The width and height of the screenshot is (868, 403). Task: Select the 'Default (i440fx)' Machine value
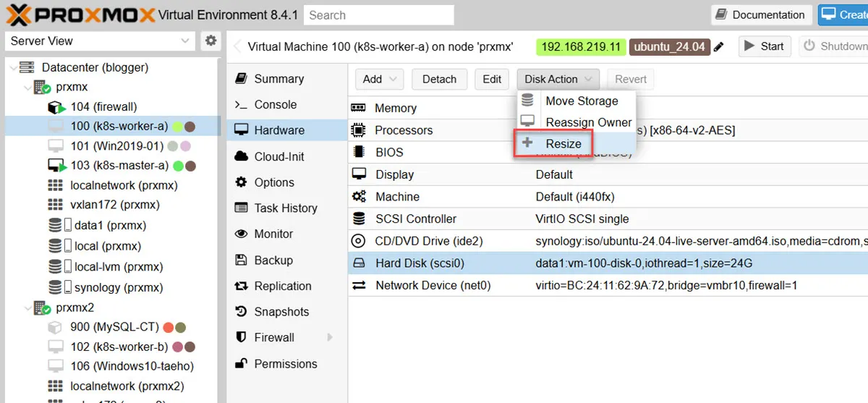(x=575, y=197)
